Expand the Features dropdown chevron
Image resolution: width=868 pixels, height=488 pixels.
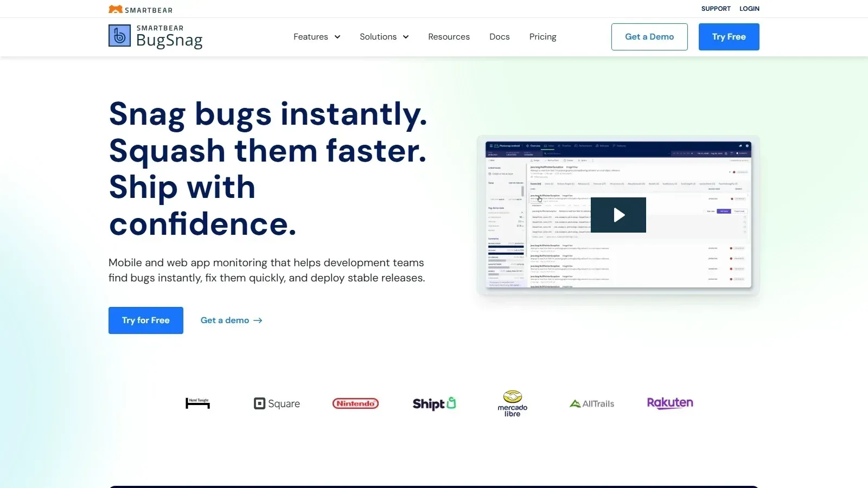[337, 37]
